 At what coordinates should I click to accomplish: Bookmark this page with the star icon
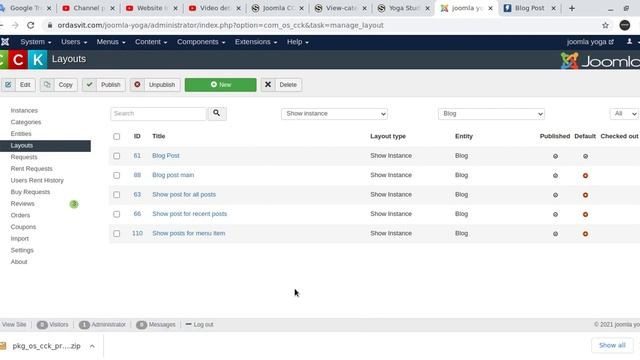click(x=605, y=25)
